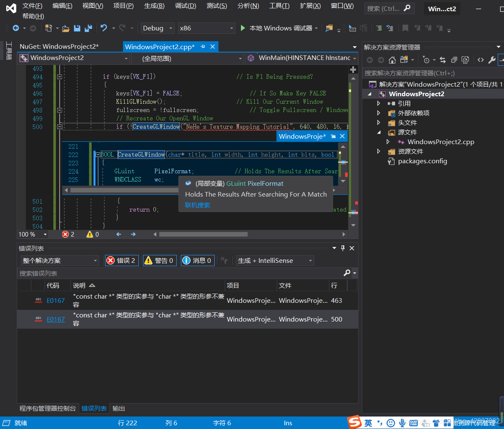504x429 pixels.
Task: Click the pending changes filter clock icon
Action: (x=426, y=60)
